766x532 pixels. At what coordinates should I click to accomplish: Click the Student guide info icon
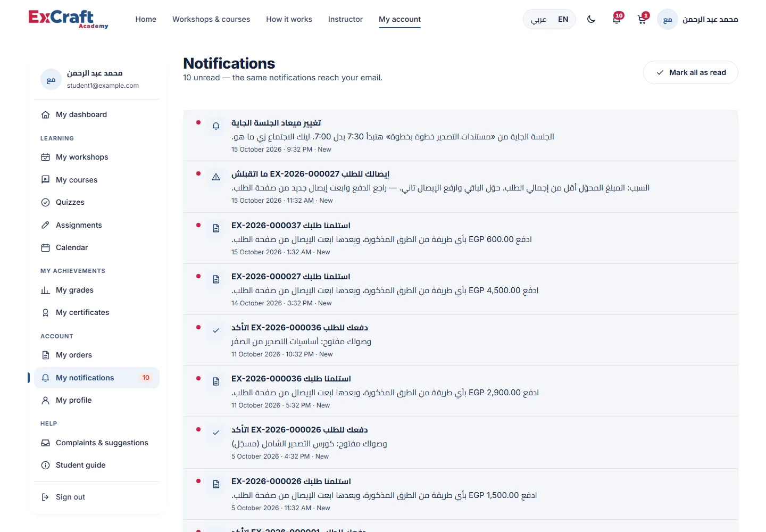point(45,465)
